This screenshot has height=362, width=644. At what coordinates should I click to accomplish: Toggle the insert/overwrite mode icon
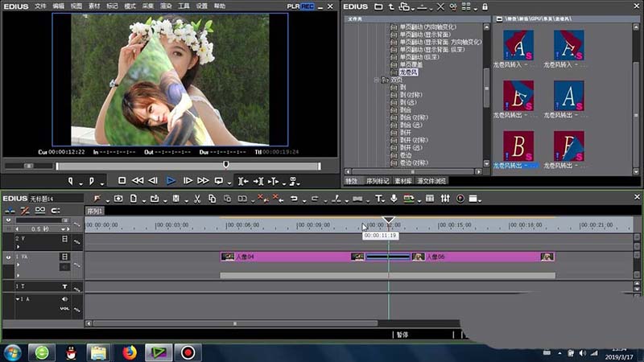[x=10, y=211]
